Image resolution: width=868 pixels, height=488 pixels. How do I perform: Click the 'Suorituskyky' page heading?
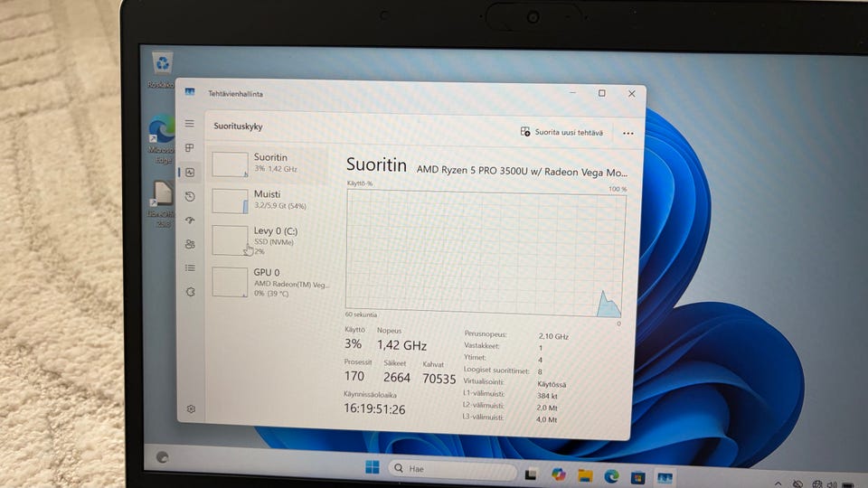tap(238, 127)
